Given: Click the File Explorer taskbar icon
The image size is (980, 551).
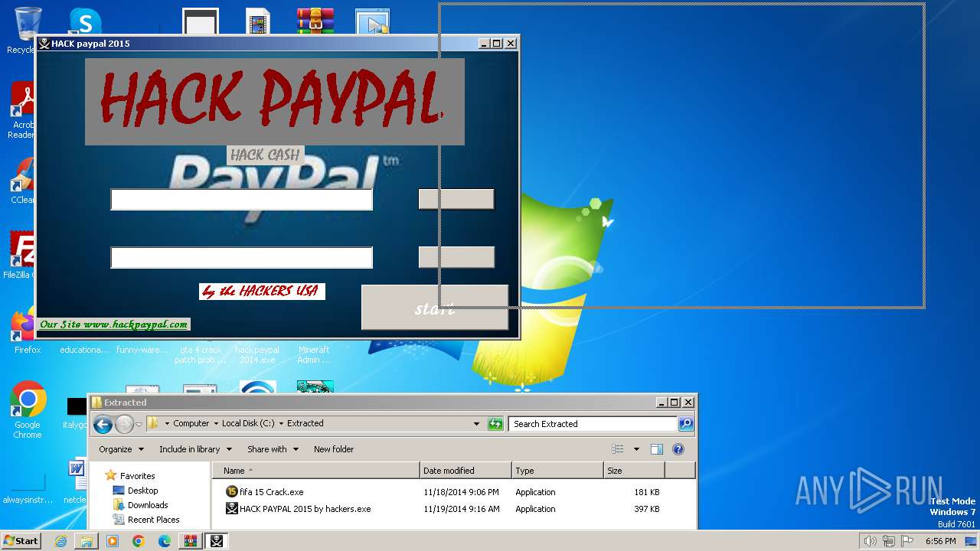Looking at the screenshot, I should 87,541.
